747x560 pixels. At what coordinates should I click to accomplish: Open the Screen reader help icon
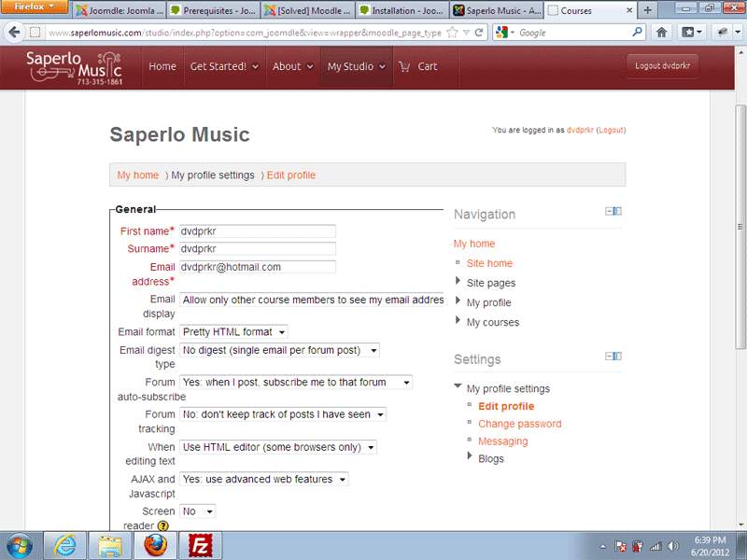[x=162, y=526]
